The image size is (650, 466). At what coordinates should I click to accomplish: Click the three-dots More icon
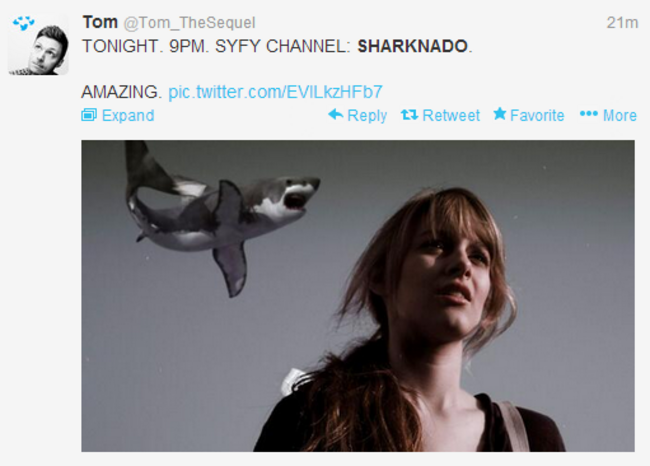[589, 113]
